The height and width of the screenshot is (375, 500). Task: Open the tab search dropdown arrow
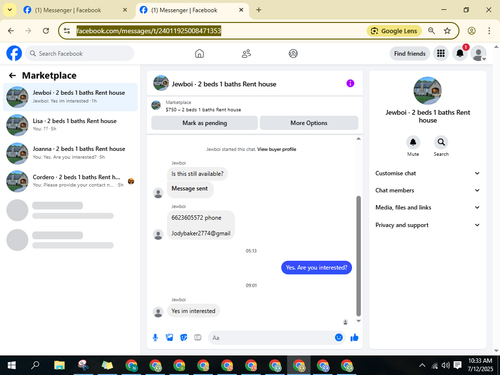click(x=10, y=10)
